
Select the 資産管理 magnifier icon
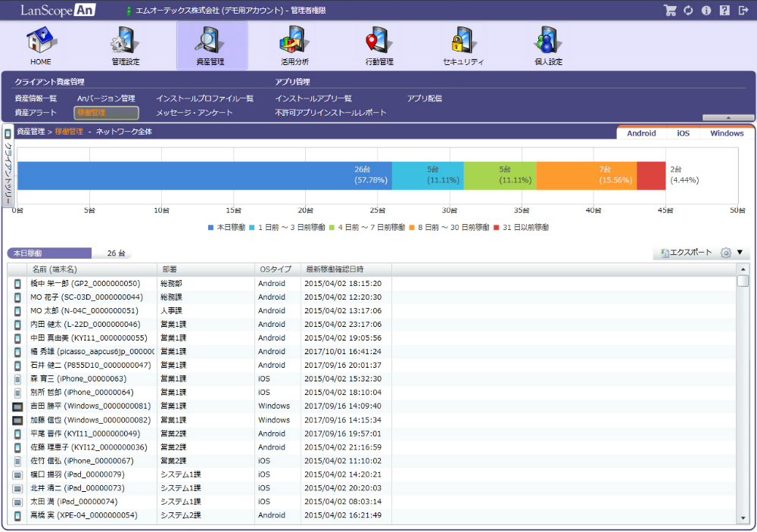210,41
